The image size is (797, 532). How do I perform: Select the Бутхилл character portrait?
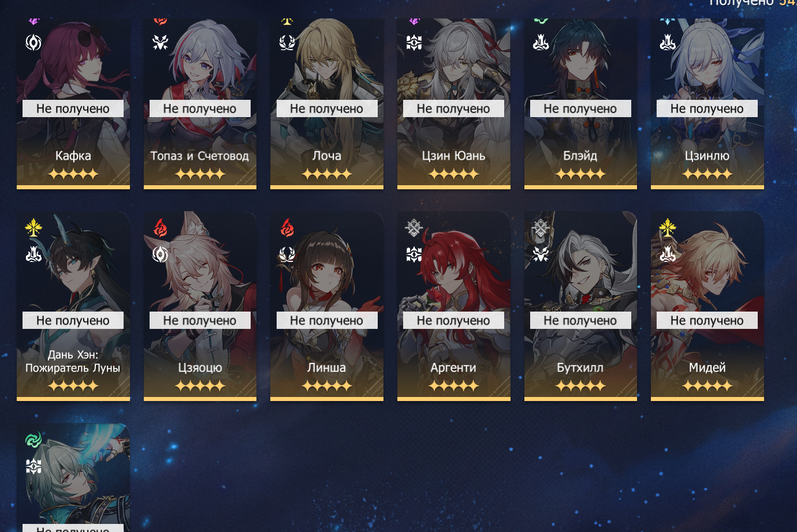click(x=580, y=306)
